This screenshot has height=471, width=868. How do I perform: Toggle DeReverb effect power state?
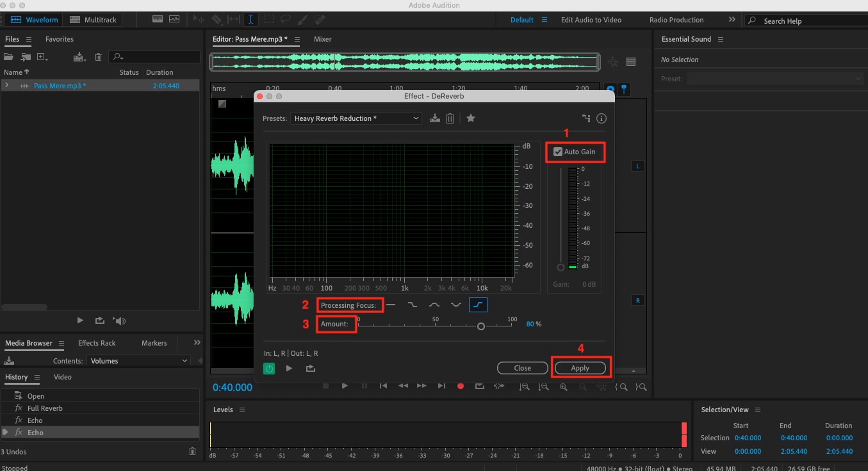[269, 369]
